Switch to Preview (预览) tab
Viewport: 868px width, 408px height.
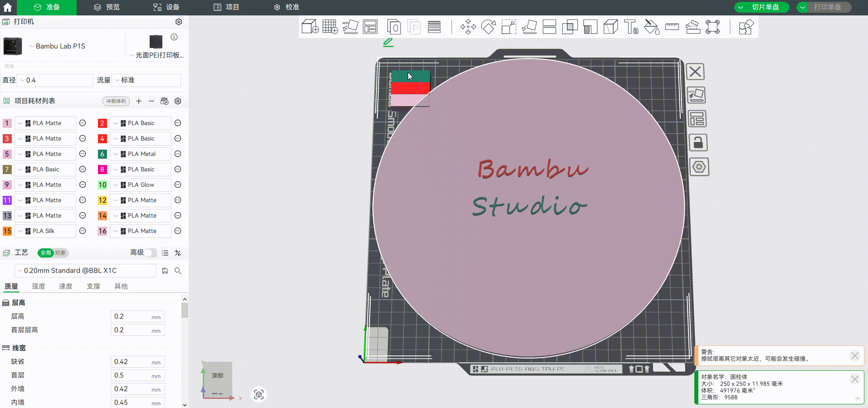point(107,7)
